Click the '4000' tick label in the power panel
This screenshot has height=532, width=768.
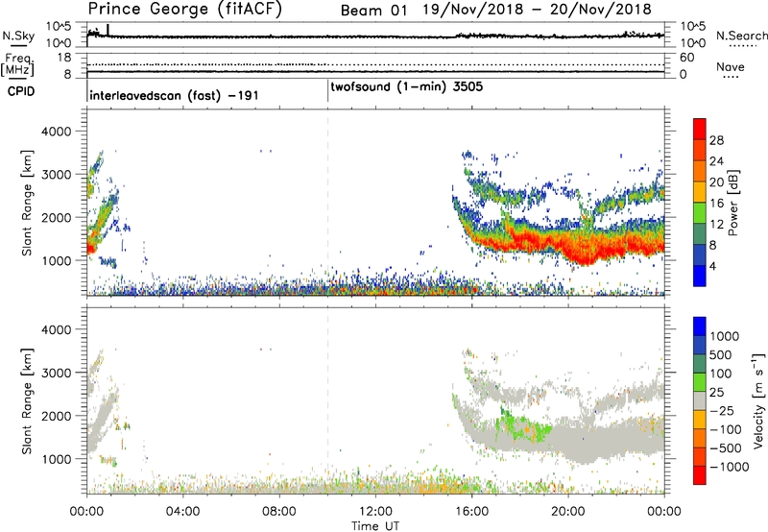coord(56,132)
